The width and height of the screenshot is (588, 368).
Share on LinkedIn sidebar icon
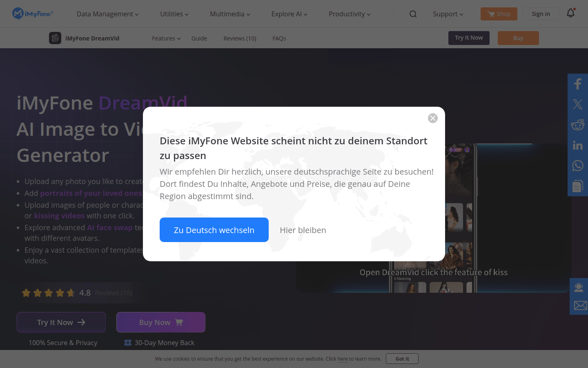tap(578, 145)
